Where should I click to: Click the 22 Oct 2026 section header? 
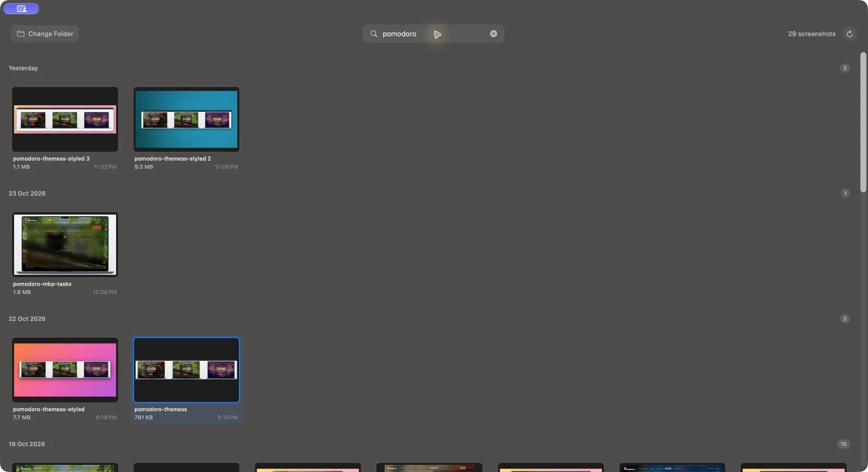pos(27,319)
